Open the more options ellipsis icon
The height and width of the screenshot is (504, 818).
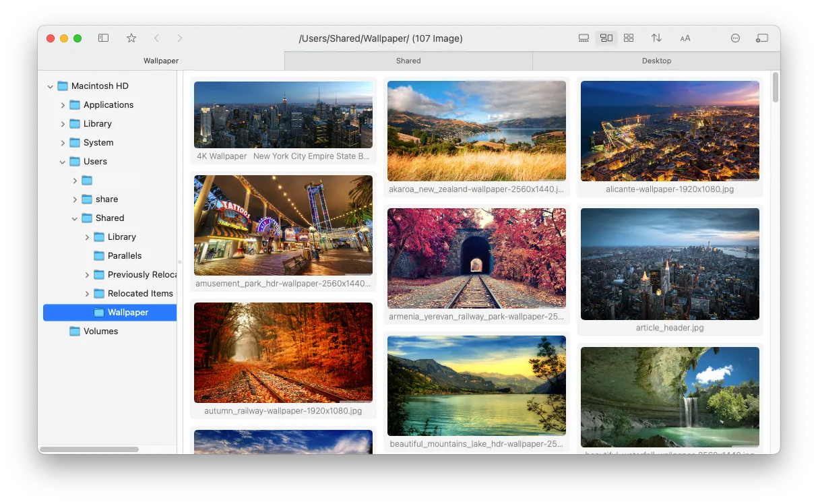pos(735,38)
